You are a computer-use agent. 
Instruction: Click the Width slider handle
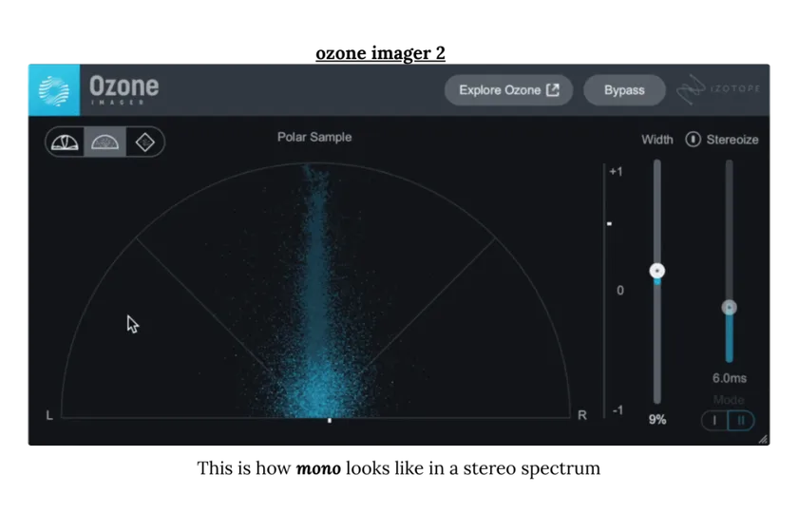(x=657, y=271)
